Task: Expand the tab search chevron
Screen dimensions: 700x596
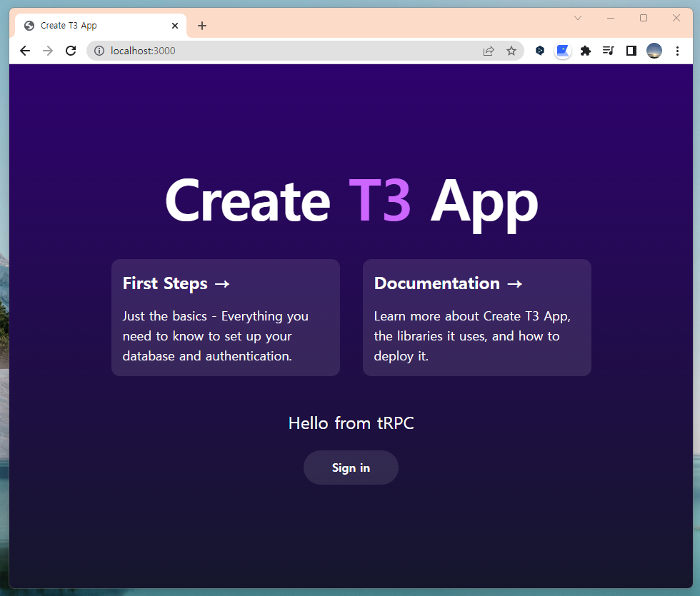Action: click(578, 18)
